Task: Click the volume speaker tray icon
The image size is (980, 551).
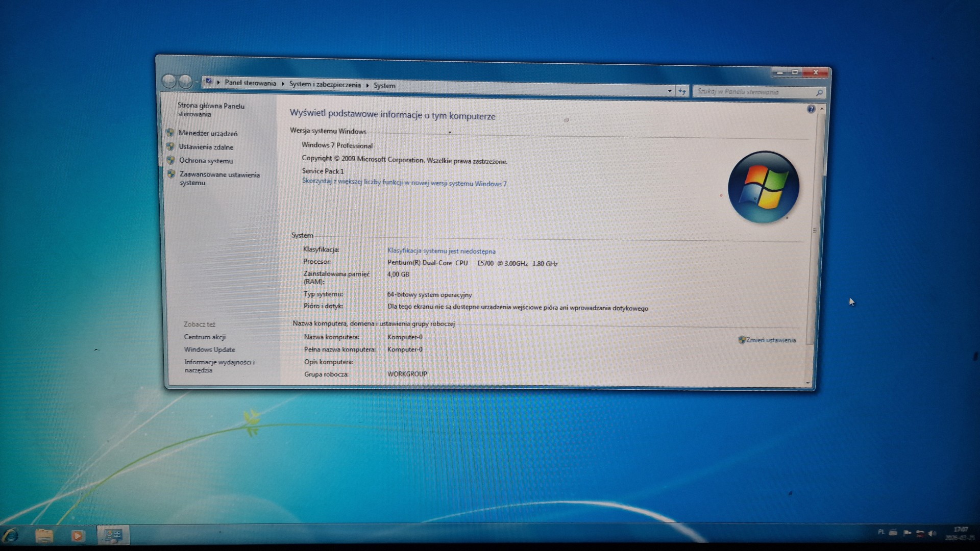Action: click(932, 534)
